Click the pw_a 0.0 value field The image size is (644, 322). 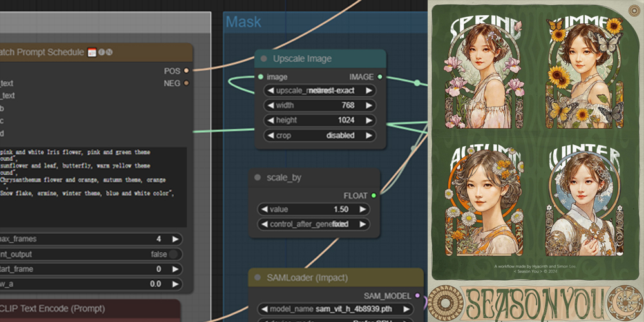pos(91,284)
